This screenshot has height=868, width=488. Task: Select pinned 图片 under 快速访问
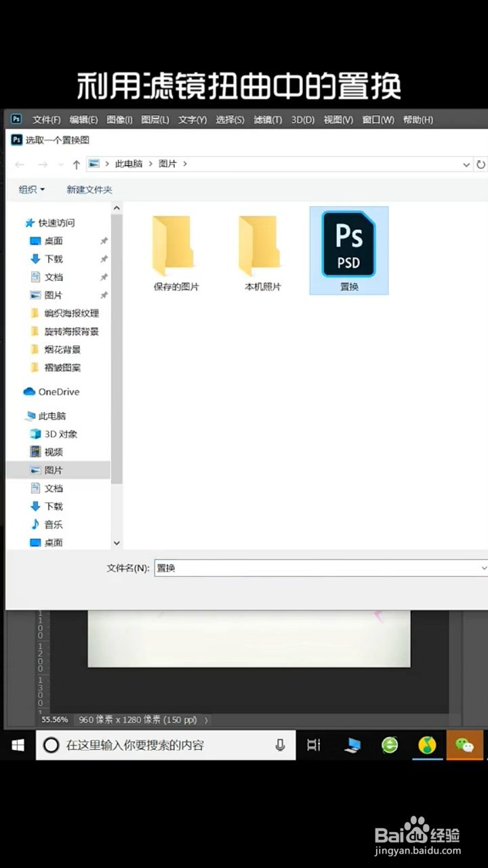click(x=47, y=295)
